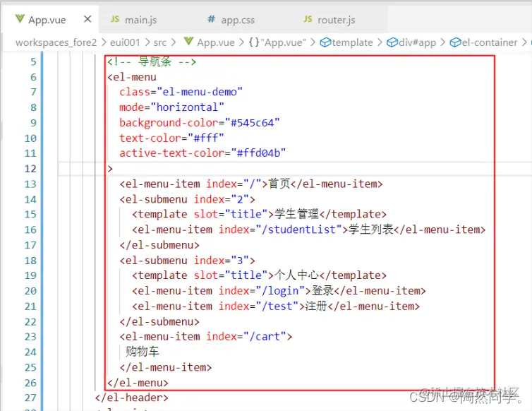Click the background-color "#545c64" value

click(253, 123)
